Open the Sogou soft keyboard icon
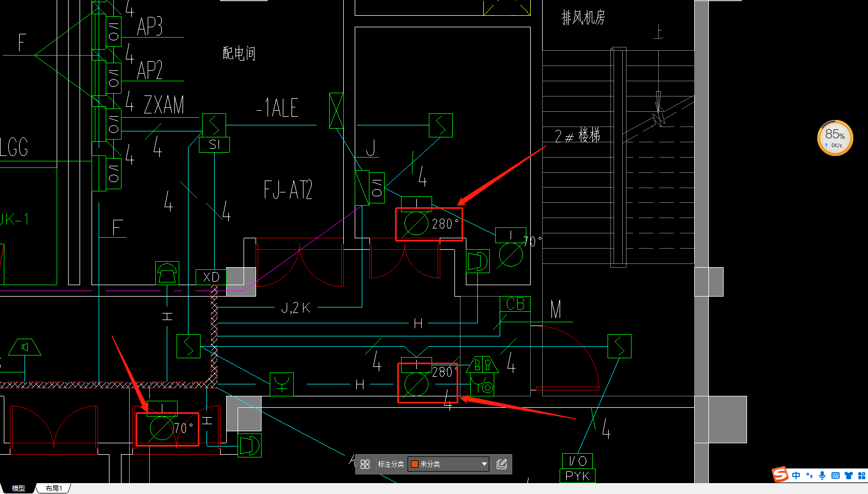 pos(835,475)
